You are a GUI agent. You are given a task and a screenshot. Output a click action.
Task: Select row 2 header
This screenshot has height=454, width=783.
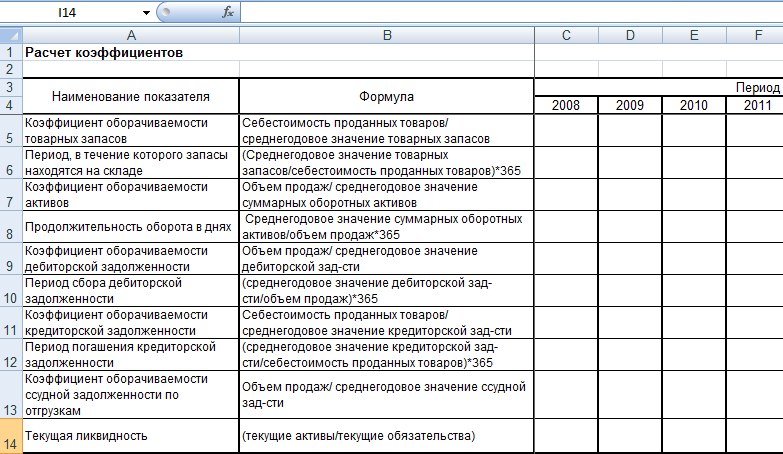11,69
